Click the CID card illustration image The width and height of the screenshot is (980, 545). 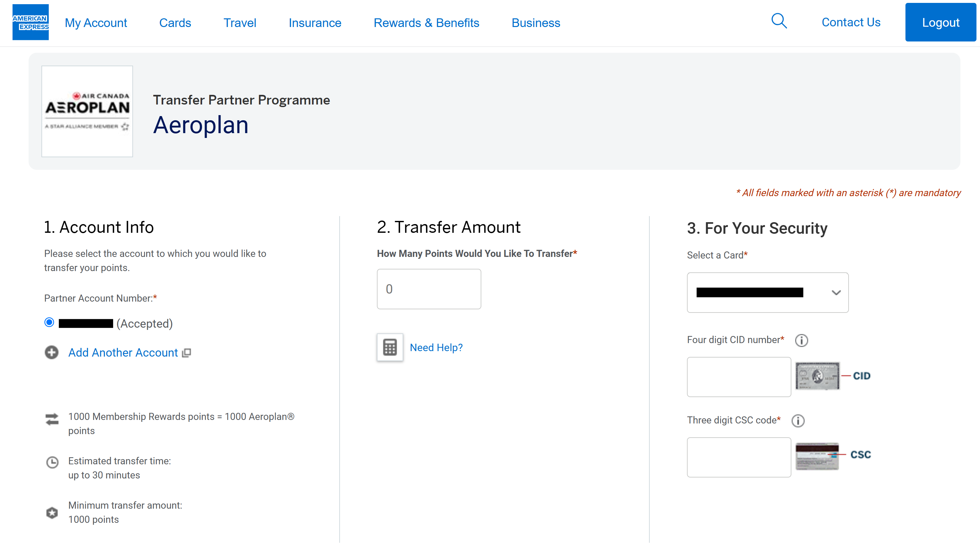click(x=817, y=376)
